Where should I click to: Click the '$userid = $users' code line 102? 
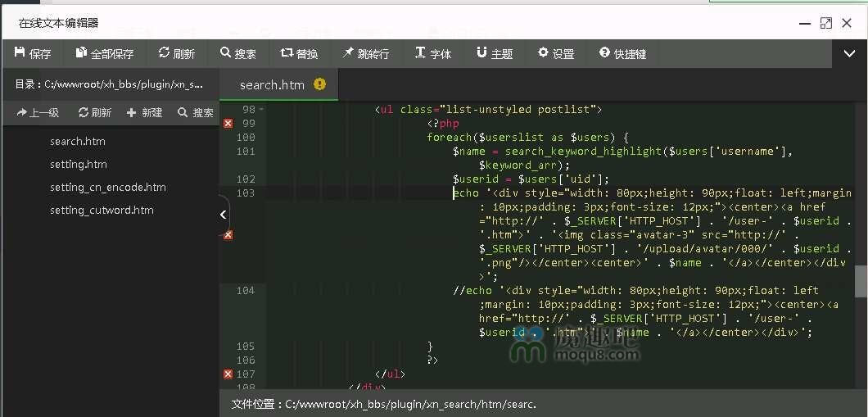(x=531, y=179)
